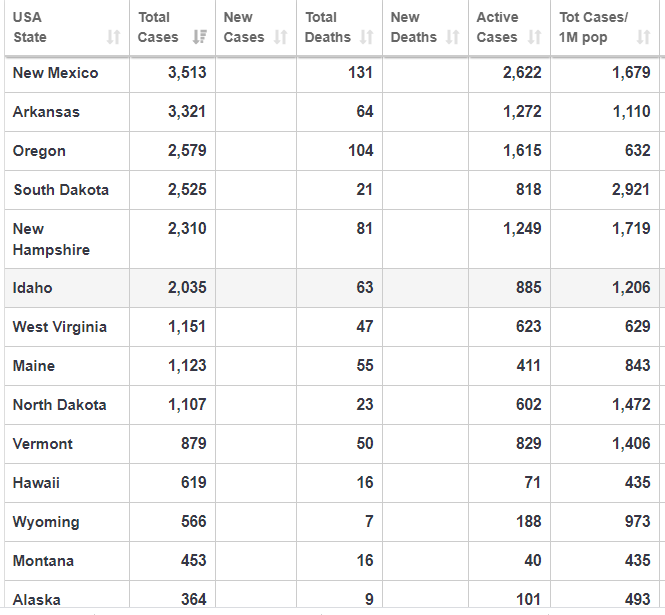Click sort arrows icon in Total Deaths column
Image resolution: width=665 pixels, height=615 pixels.
[x=366, y=38]
